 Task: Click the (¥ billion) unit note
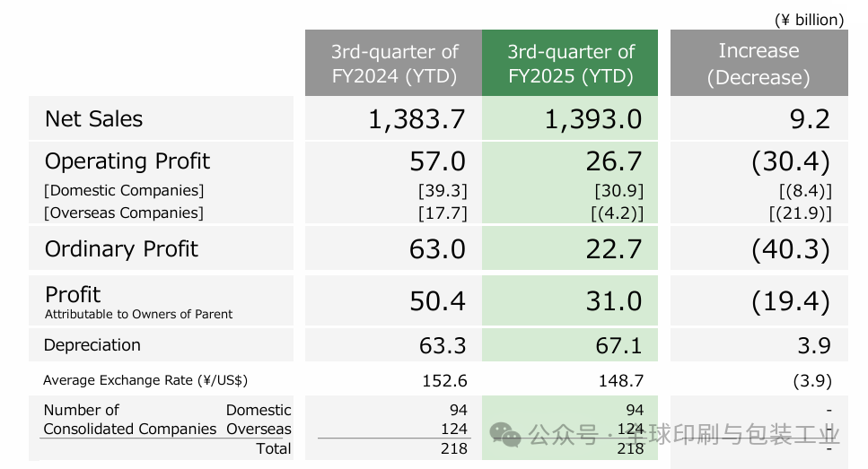pos(809,20)
